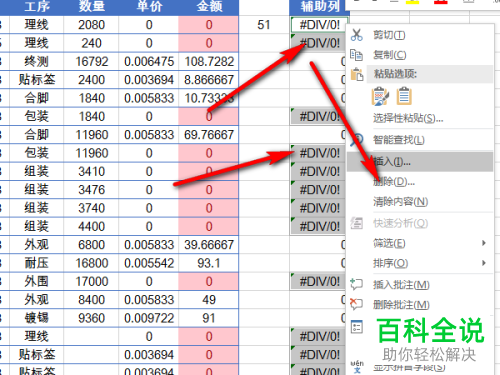Click the 删除批注 delete comment icon
Screen dimensions: 500x375
point(356,304)
